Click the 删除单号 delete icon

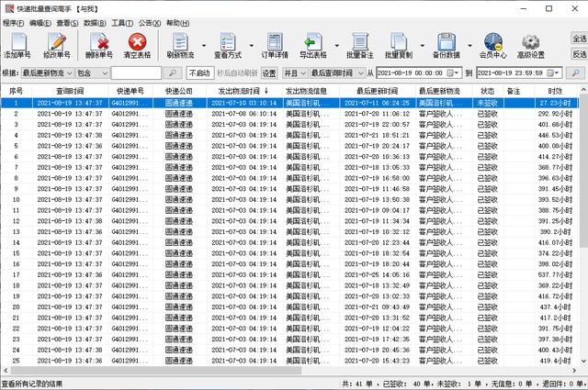point(99,46)
